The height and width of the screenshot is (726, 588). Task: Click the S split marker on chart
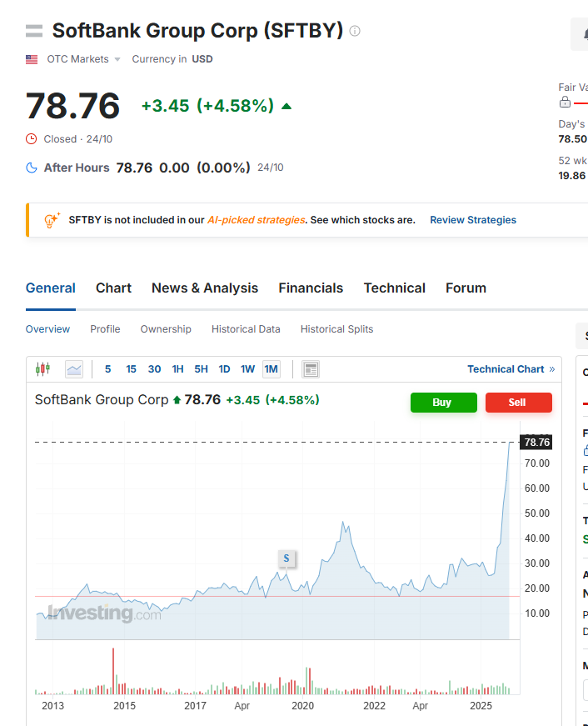coord(287,558)
